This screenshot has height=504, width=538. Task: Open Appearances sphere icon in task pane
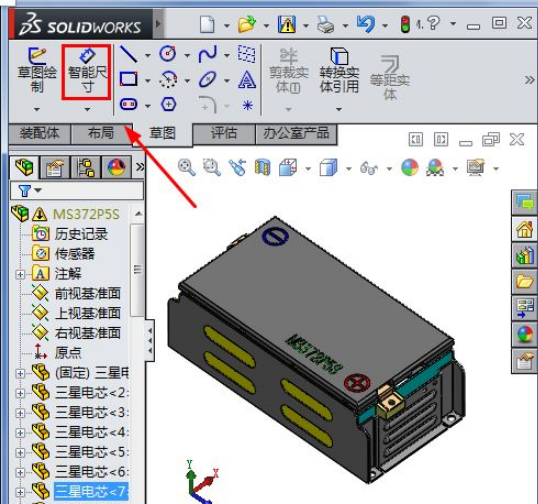[x=525, y=335]
